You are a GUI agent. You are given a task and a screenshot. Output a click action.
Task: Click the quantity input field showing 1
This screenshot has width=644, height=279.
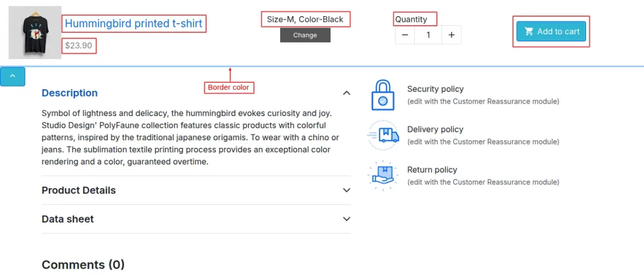[428, 35]
